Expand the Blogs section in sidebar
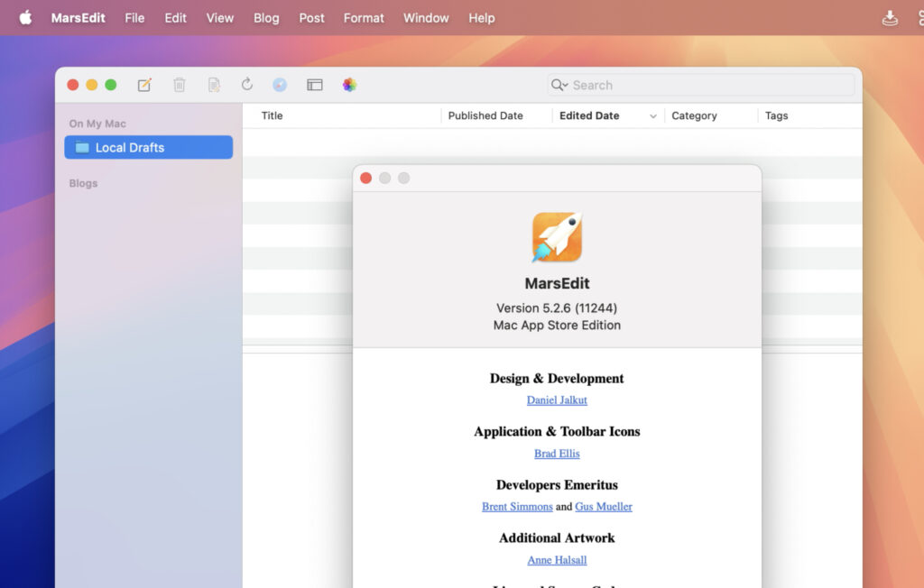The height and width of the screenshot is (588, 924). 83,183
